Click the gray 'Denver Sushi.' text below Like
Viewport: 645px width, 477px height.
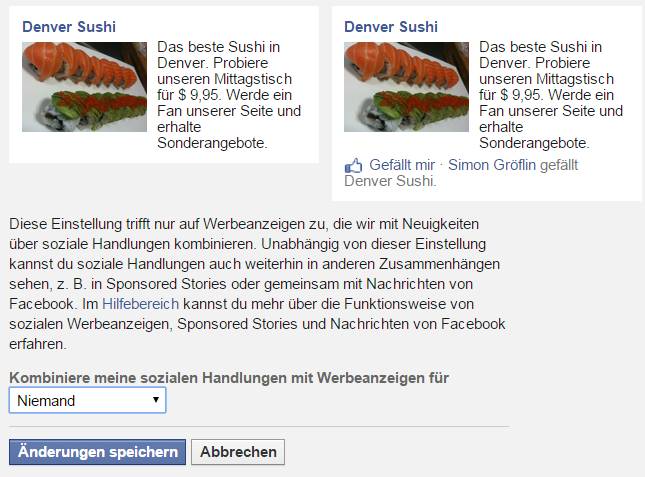click(390, 181)
